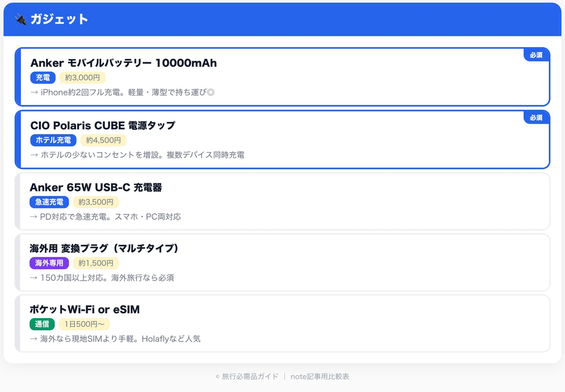Viewport: 565px width, 392px height.
Task: Click the 1日500円〜 price label
Action: 84,324
